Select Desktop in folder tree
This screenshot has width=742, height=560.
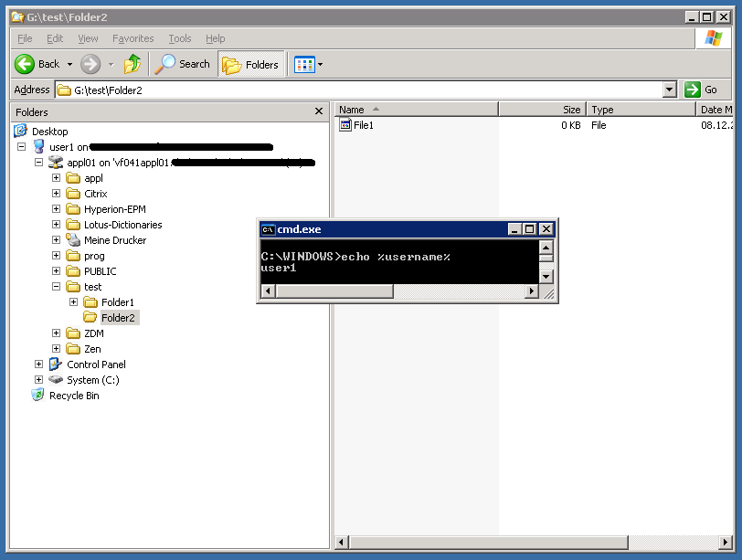49,132
